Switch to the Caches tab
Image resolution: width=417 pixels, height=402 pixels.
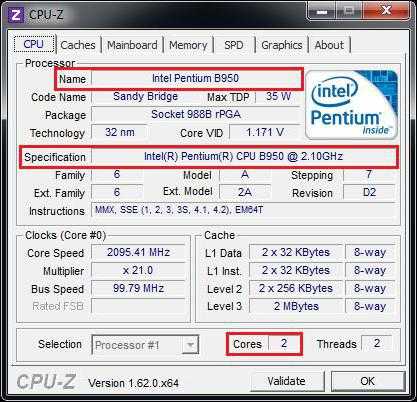pos(78,45)
